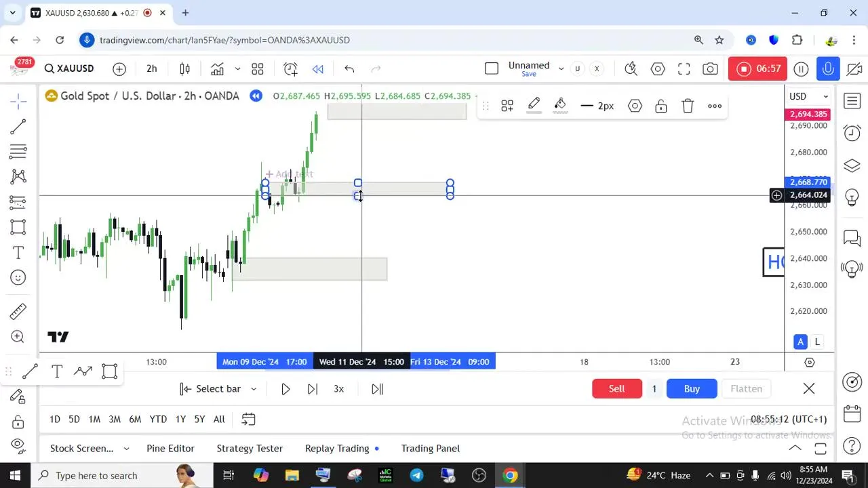Open go to date calendar
This screenshot has height=488, width=868.
click(249, 420)
